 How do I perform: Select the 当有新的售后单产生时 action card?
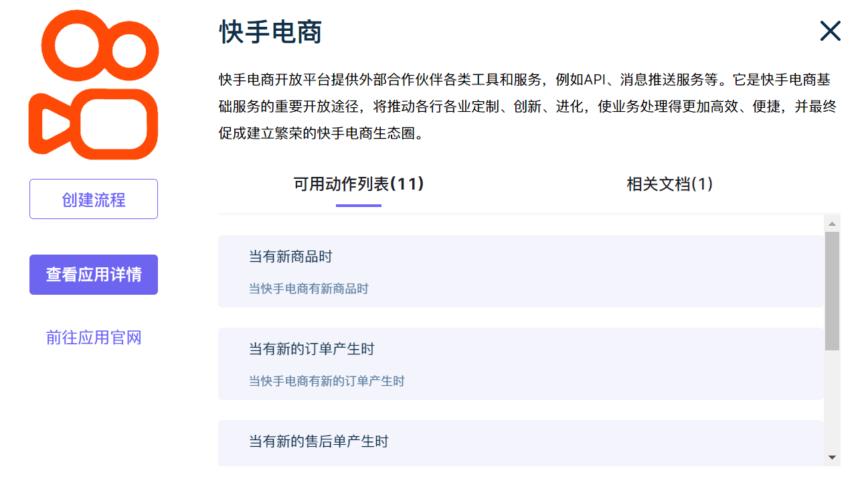tap(521, 443)
